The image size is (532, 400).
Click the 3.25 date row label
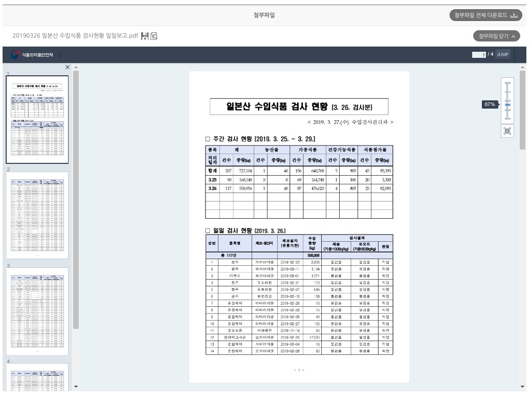click(x=212, y=180)
